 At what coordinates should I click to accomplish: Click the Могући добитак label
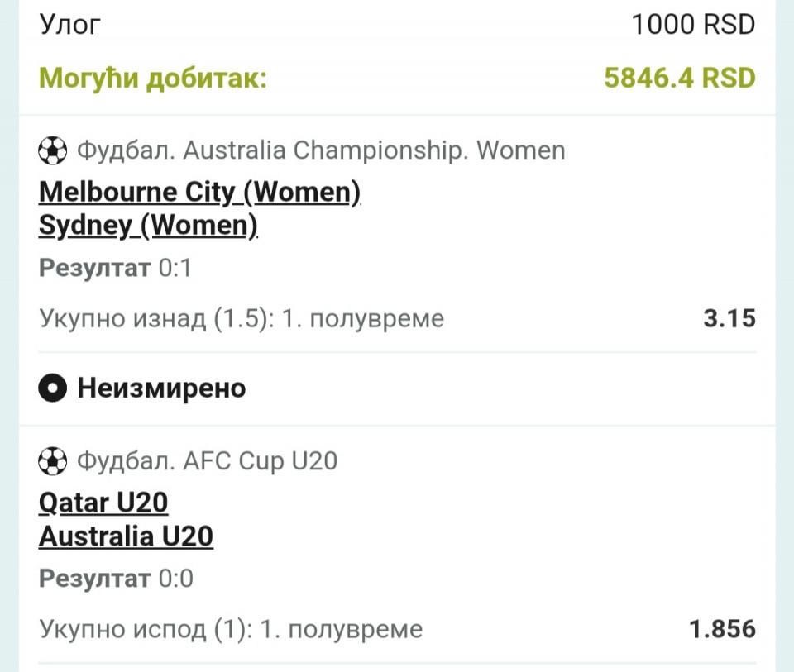pos(153,79)
